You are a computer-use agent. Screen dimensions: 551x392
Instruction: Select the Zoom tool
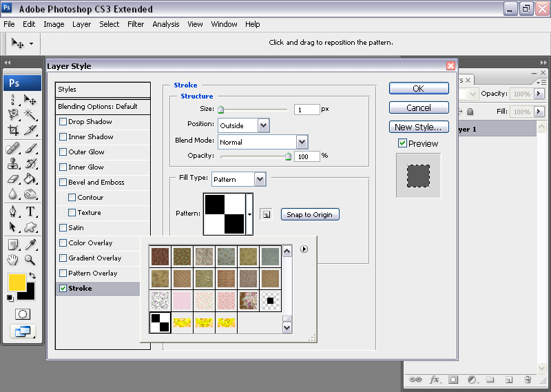30,260
